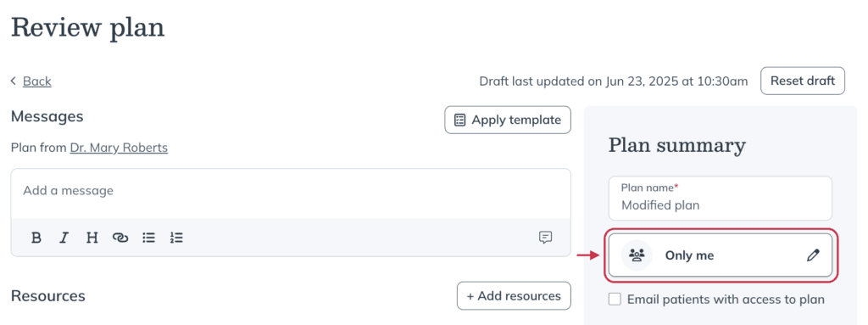Toggle bold formatting in message editor
The width and height of the screenshot is (868, 325).
tap(36, 238)
